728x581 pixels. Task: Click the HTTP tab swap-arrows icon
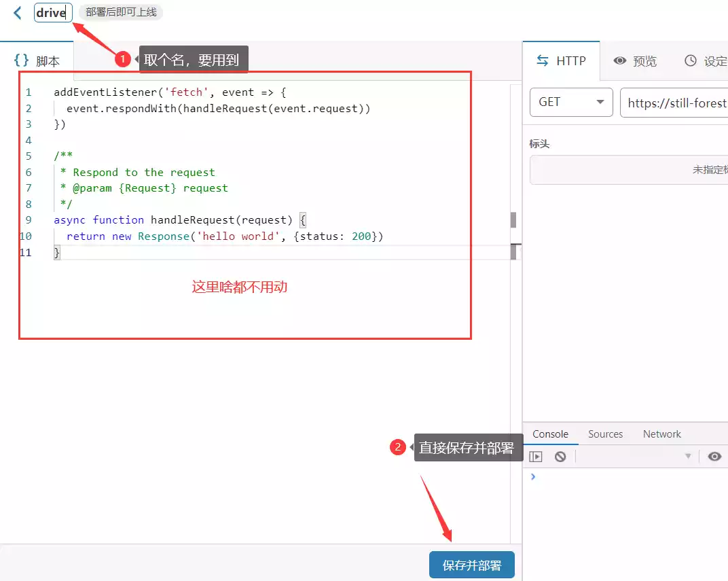coord(543,60)
